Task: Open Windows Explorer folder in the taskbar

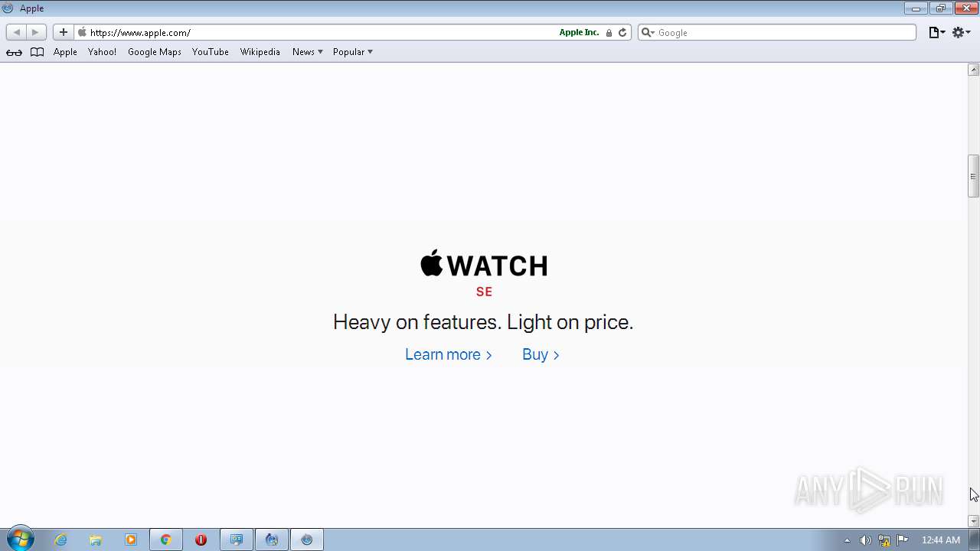Action: click(96, 540)
